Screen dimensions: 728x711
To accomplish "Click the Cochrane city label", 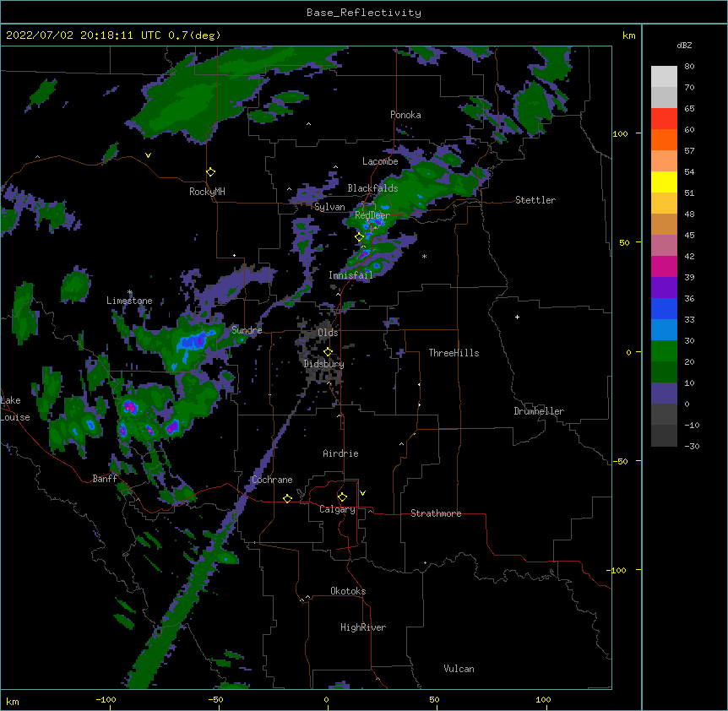I will [x=272, y=480].
